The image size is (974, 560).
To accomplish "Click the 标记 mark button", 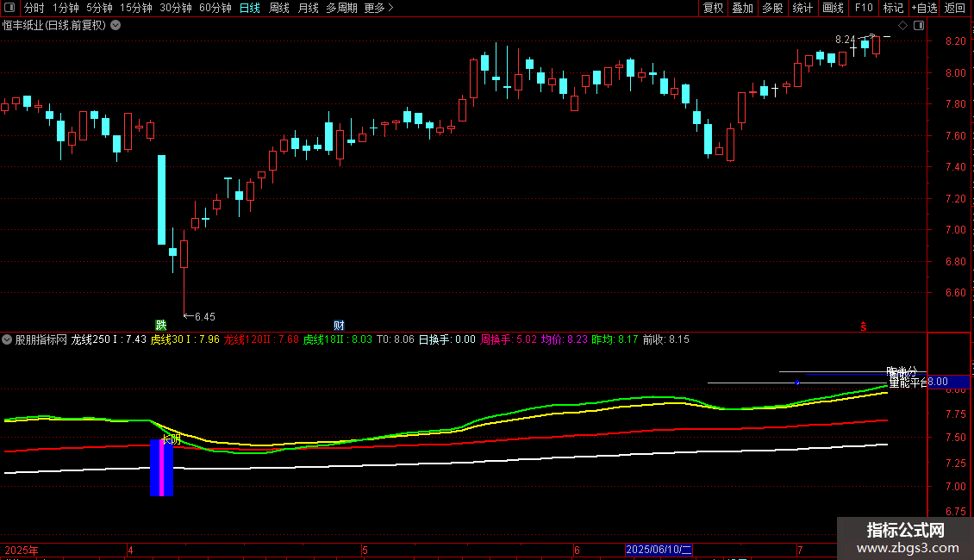I will pyautogui.click(x=893, y=8).
